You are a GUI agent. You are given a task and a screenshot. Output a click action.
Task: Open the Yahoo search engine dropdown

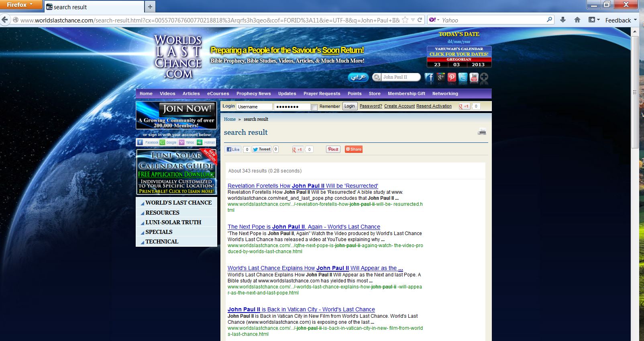434,20
